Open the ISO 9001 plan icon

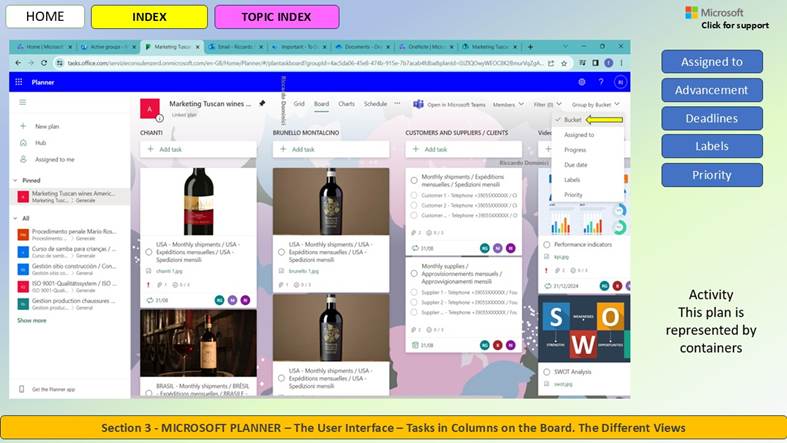(x=23, y=286)
